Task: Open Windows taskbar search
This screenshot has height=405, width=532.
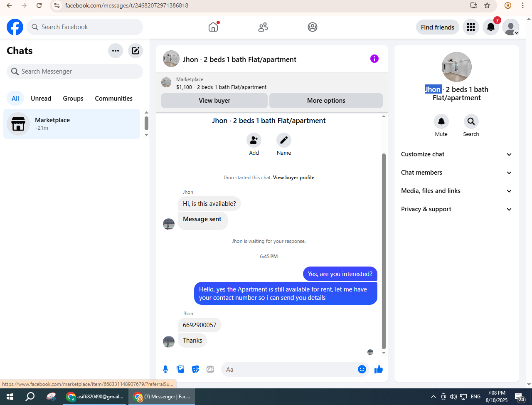Action: (x=30, y=397)
